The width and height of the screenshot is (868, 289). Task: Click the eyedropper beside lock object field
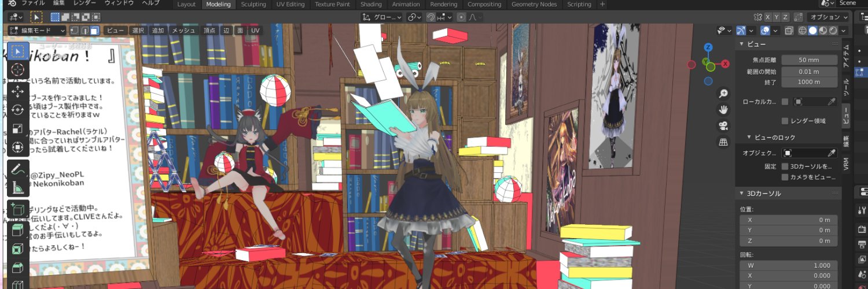coord(832,153)
